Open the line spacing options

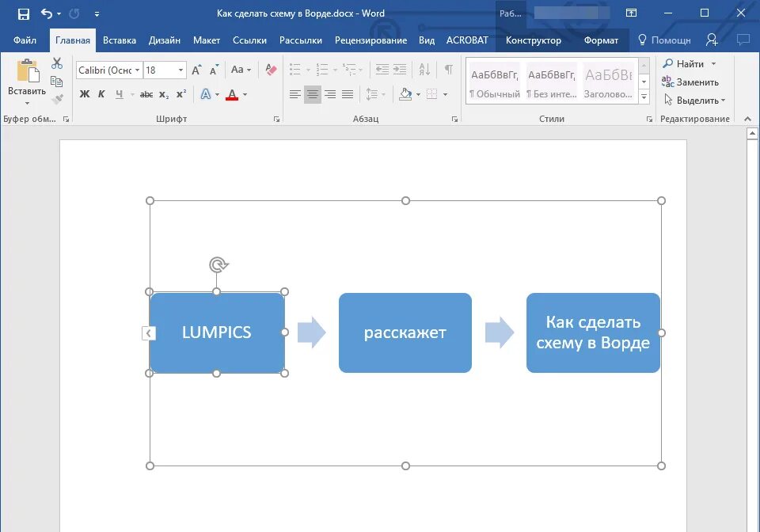(x=372, y=94)
